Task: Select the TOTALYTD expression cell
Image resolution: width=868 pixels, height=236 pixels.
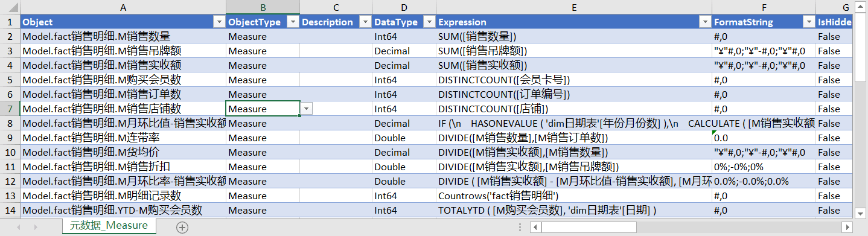Action: click(574, 210)
